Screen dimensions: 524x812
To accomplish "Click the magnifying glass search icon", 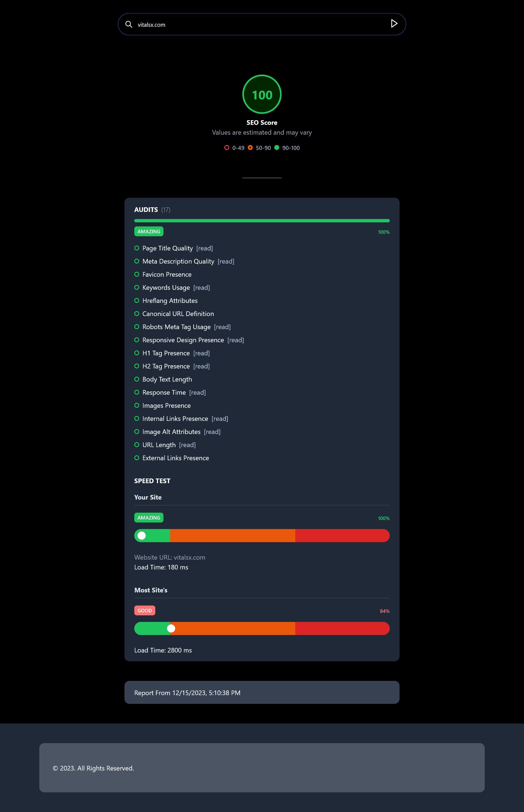I will click(x=129, y=24).
